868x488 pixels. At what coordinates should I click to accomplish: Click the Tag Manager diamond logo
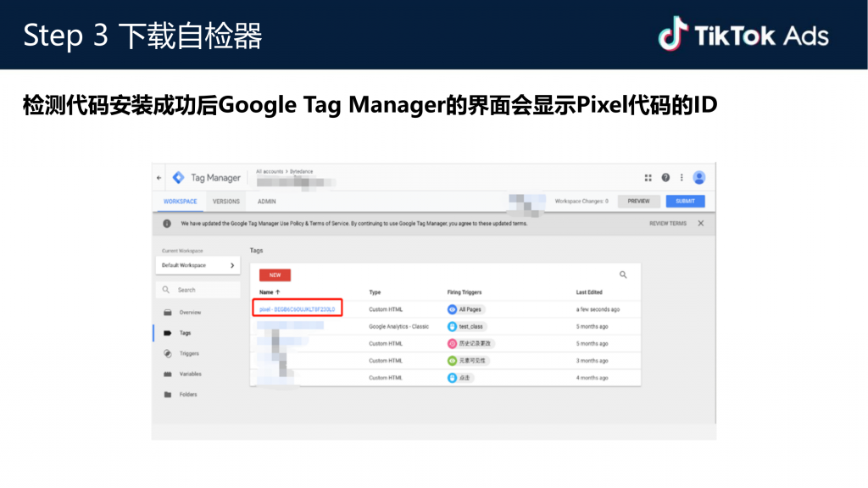(178, 178)
